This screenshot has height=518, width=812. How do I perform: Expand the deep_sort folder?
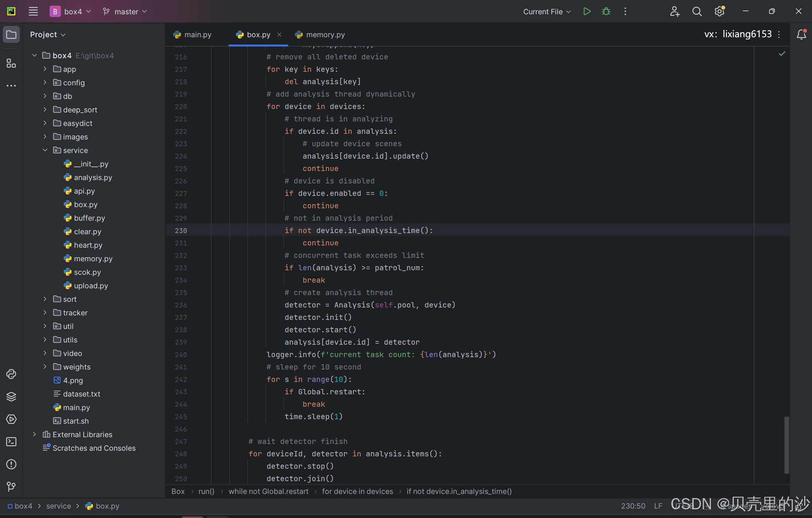pyautogui.click(x=45, y=110)
